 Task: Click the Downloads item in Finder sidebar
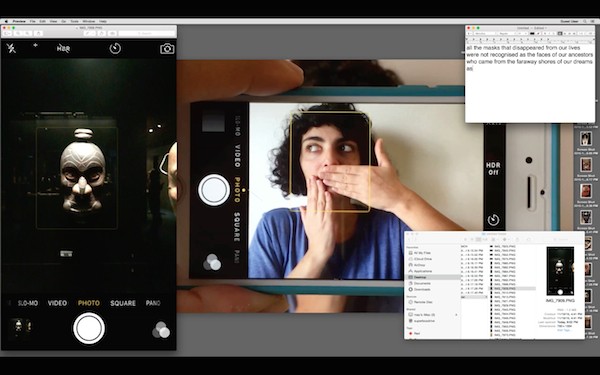pos(422,289)
